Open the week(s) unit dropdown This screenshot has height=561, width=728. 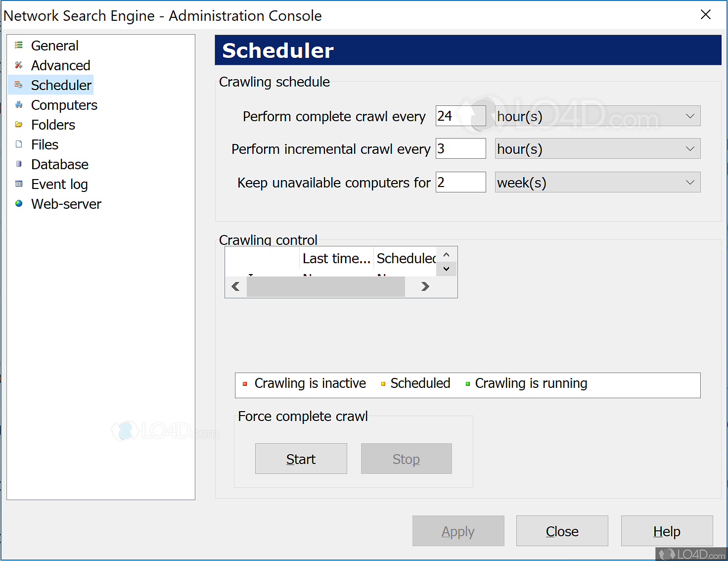(x=690, y=182)
